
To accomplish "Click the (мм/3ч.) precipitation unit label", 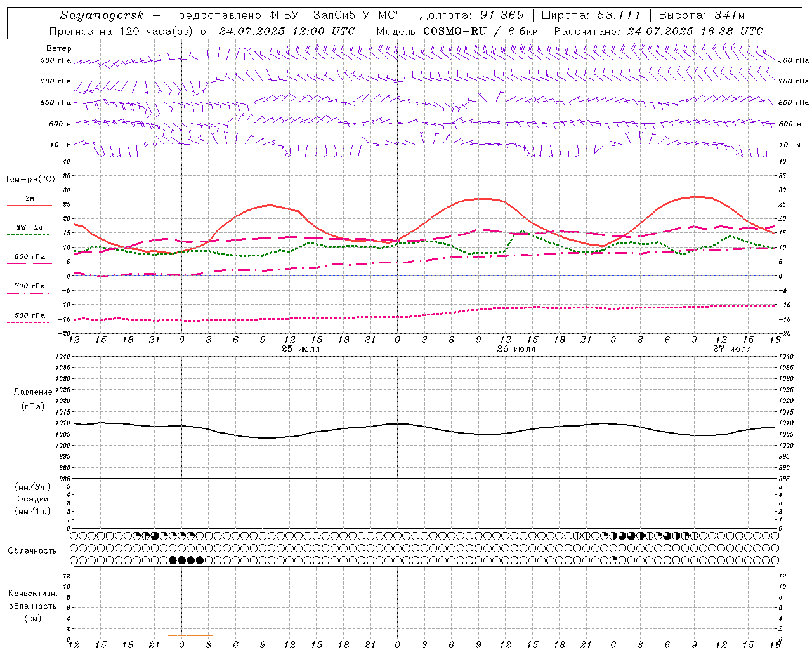I will (33, 487).
